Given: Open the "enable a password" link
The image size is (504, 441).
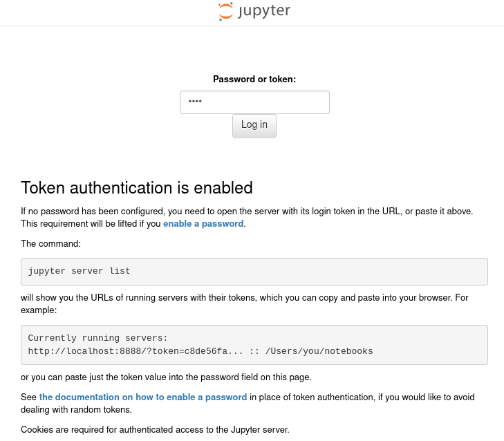Looking at the screenshot, I should pyautogui.click(x=203, y=224).
